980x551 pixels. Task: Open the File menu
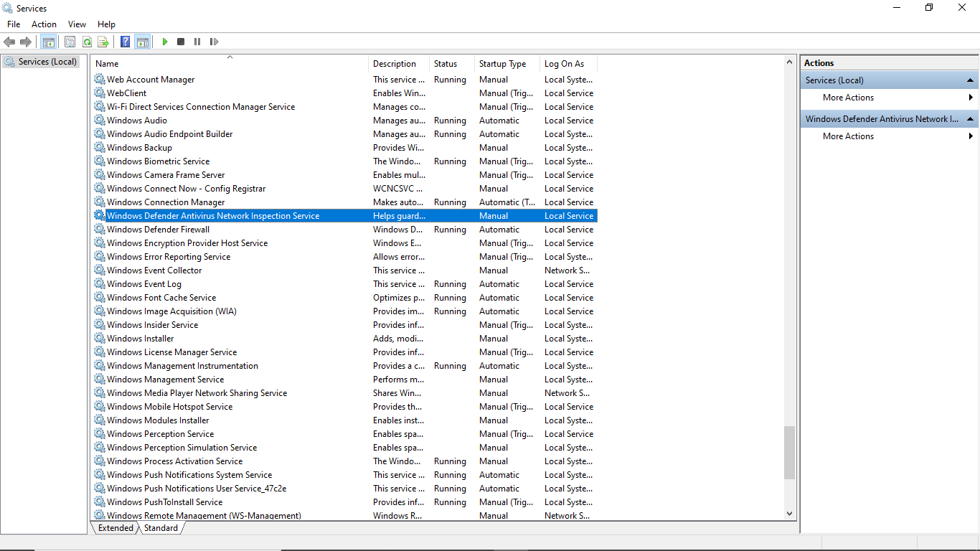[x=14, y=24]
